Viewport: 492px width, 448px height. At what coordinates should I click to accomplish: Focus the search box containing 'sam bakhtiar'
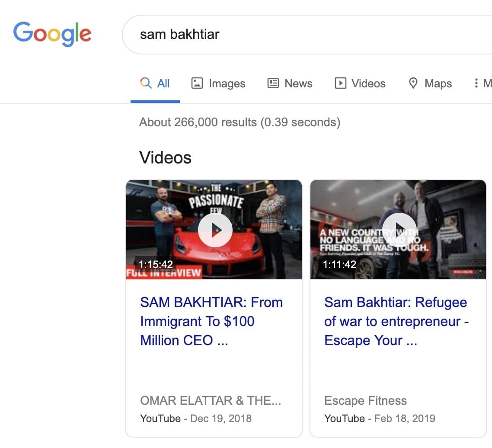coord(303,35)
